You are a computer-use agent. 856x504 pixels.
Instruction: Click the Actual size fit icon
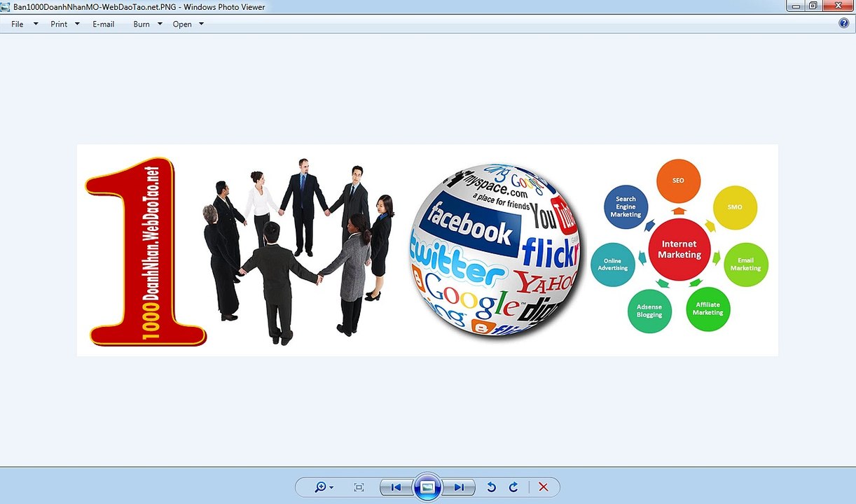359,487
